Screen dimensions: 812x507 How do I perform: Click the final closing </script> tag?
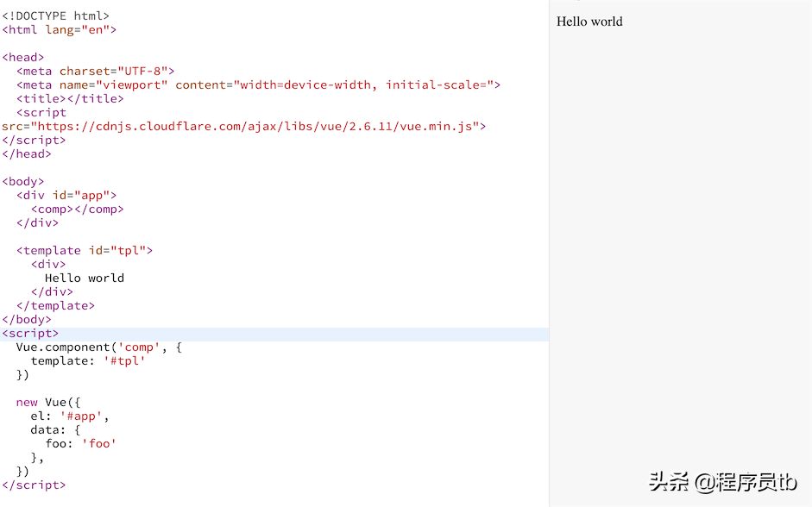click(x=34, y=485)
